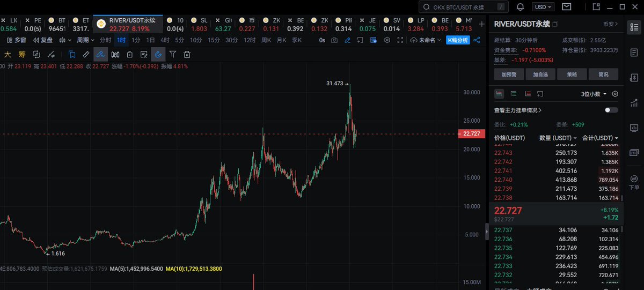Image resolution: width=644 pixels, height=290 pixels.
Task: Open the mail envelope icon
Action: click(x=567, y=7)
